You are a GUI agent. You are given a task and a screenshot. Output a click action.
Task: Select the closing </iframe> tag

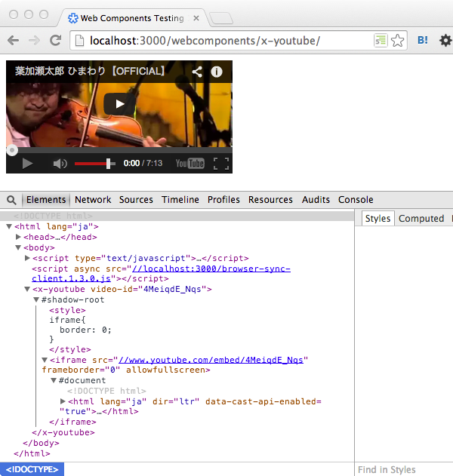[x=72, y=422]
